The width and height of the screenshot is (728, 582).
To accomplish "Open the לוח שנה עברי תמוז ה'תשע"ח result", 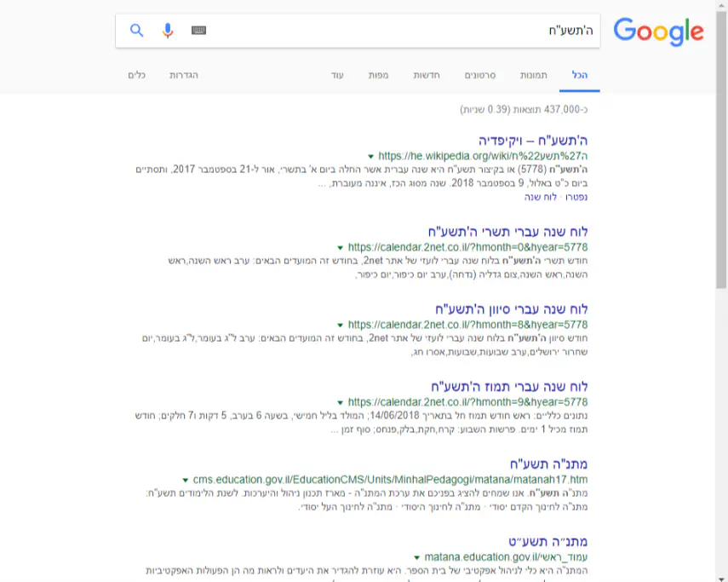I will [509, 386].
